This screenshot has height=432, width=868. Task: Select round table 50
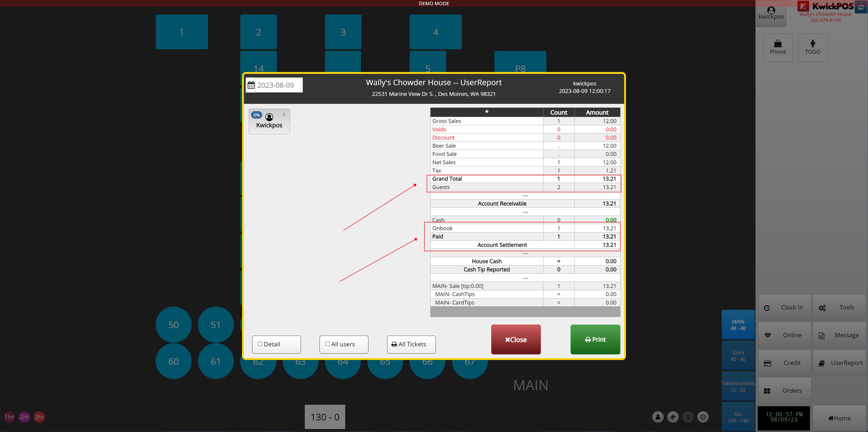[x=174, y=325]
